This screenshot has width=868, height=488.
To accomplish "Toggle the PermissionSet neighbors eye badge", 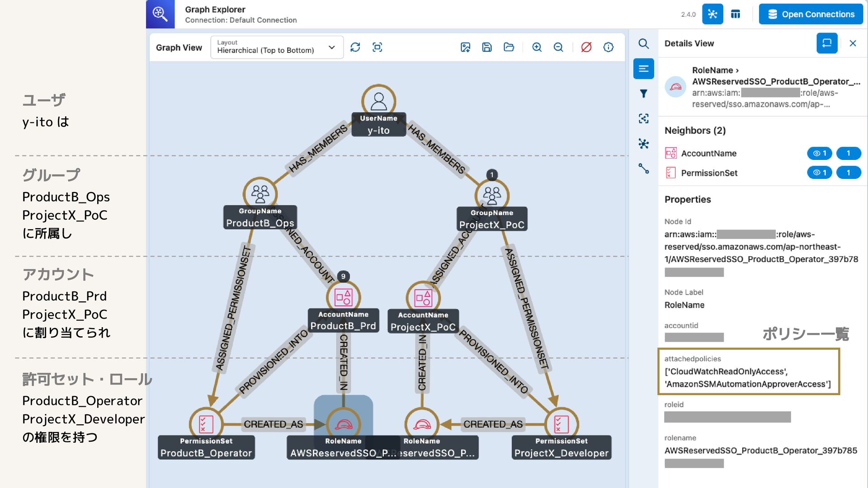I will [819, 173].
